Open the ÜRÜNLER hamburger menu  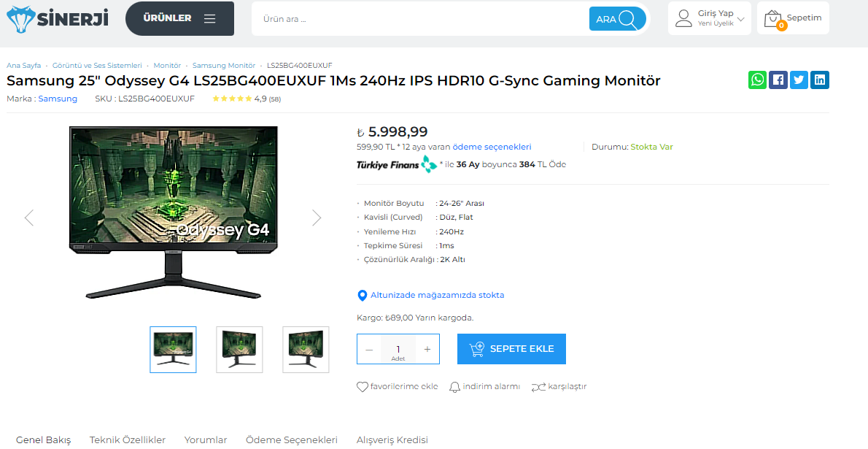[x=180, y=18]
